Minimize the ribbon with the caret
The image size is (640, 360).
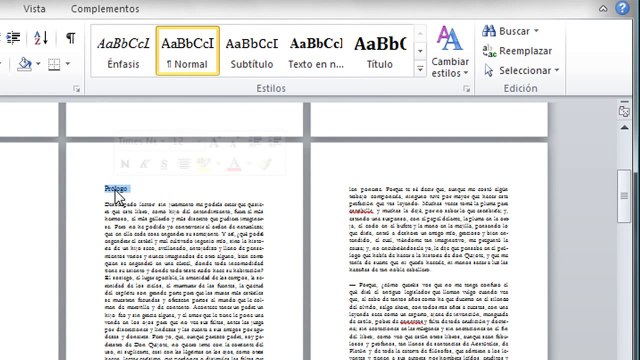click(603, 9)
